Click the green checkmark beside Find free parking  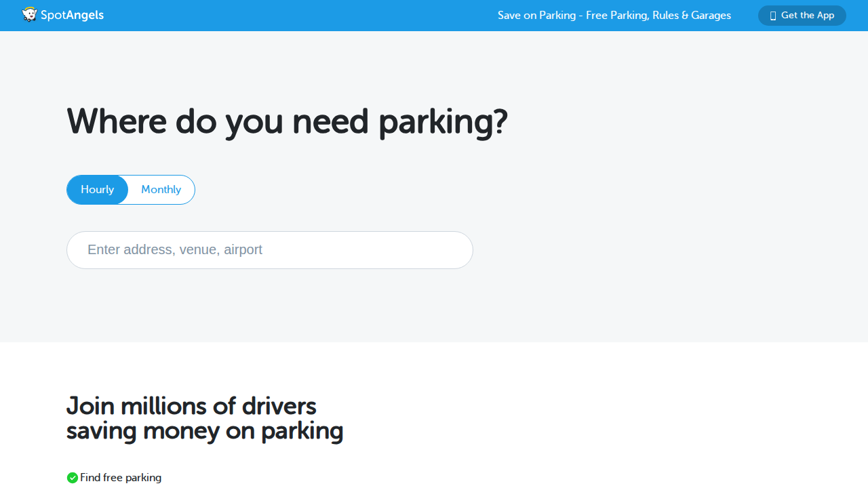tap(73, 478)
